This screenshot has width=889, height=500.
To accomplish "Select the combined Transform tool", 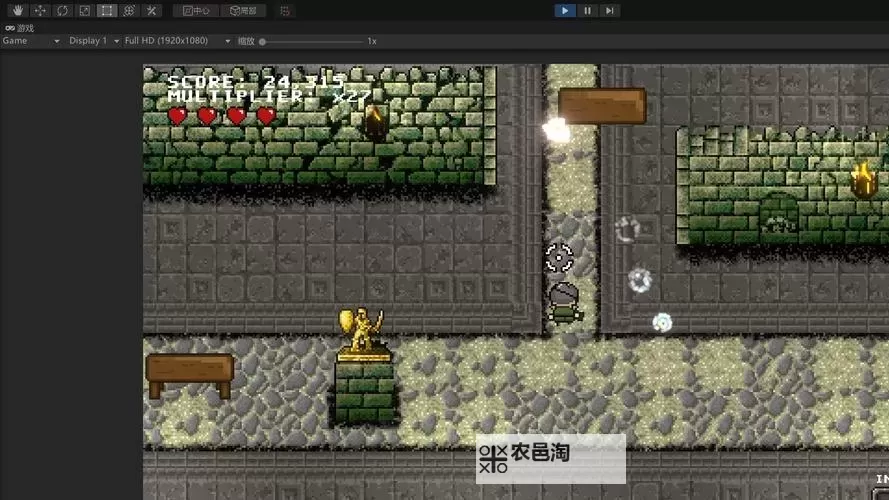I will (129, 10).
